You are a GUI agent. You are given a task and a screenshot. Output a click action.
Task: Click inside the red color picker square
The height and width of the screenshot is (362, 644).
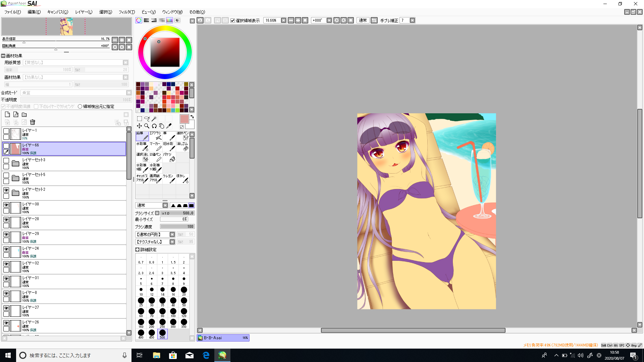tap(165, 52)
